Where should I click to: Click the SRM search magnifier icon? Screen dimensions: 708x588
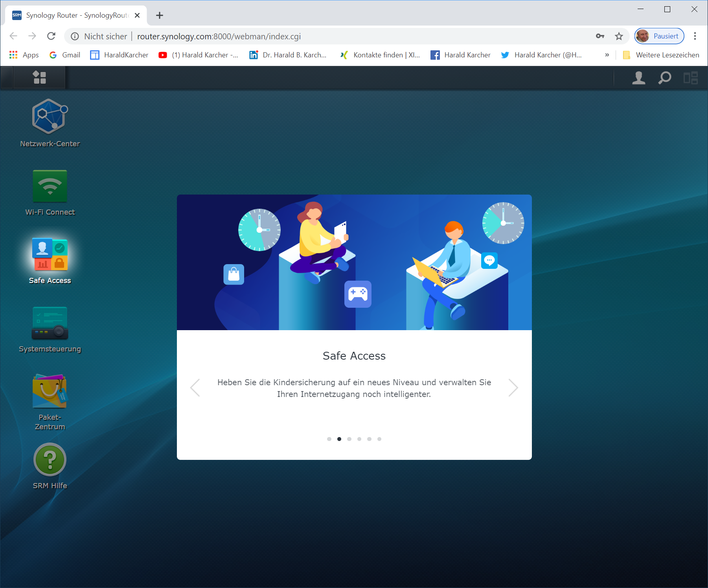(x=665, y=78)
